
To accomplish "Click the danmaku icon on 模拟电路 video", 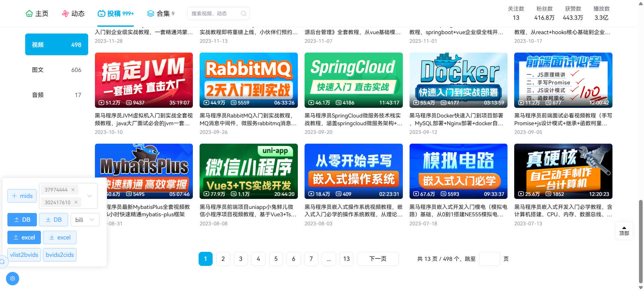I will coord(443,194).
